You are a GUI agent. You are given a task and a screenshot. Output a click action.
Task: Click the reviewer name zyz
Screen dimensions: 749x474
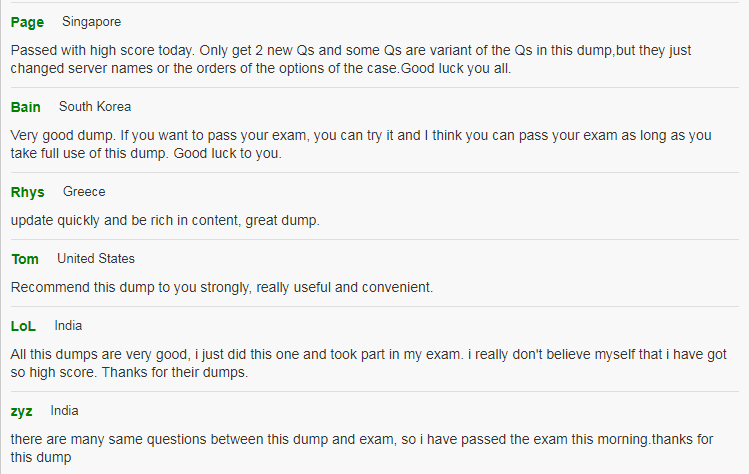[x=21, y=411]
